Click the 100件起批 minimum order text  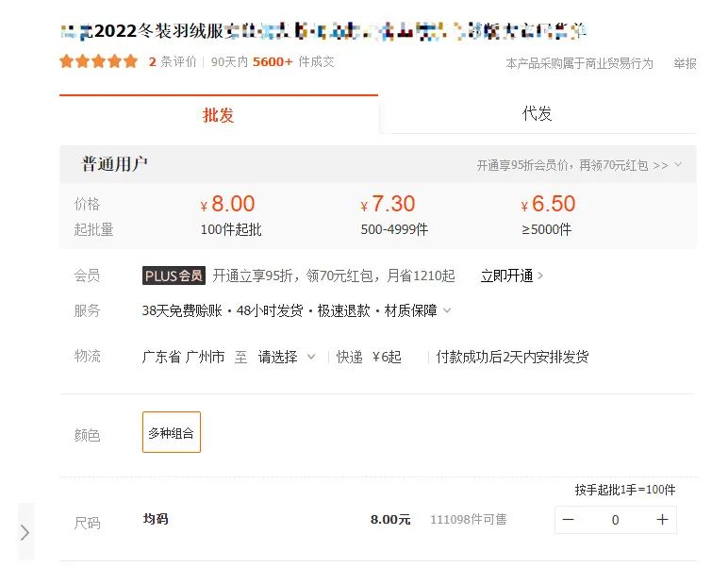(231, 229)
